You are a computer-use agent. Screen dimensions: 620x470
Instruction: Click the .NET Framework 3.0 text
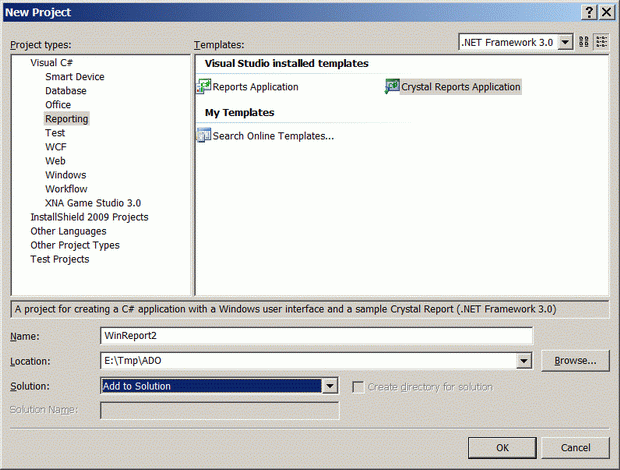coord(508,42)
